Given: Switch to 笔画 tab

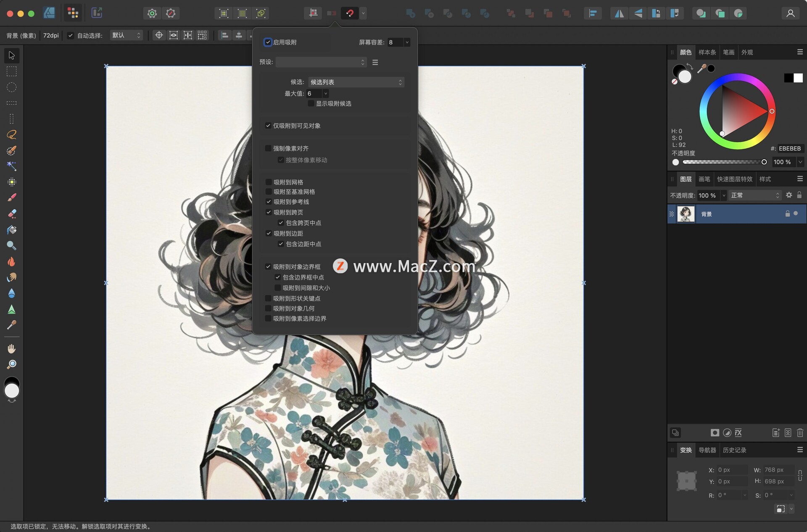Looking at the screenshot, I should 728,52.
